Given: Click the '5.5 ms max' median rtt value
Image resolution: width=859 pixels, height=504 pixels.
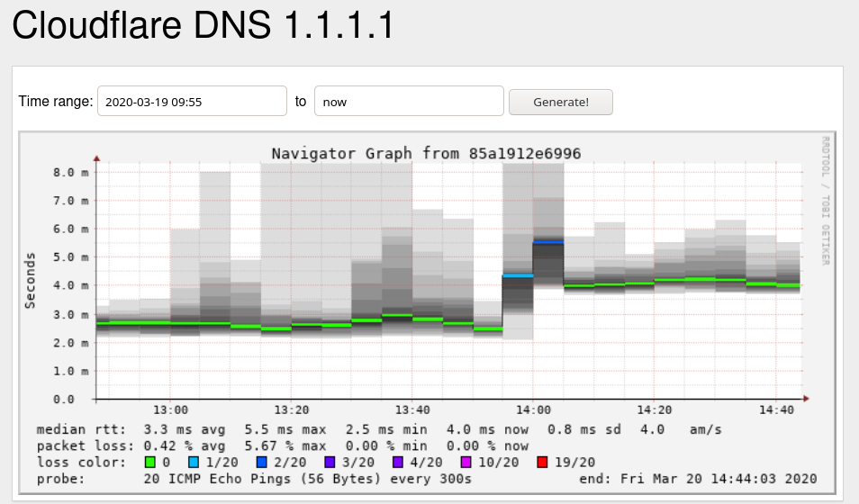Looking at the screenshot, I should point(285,429).
